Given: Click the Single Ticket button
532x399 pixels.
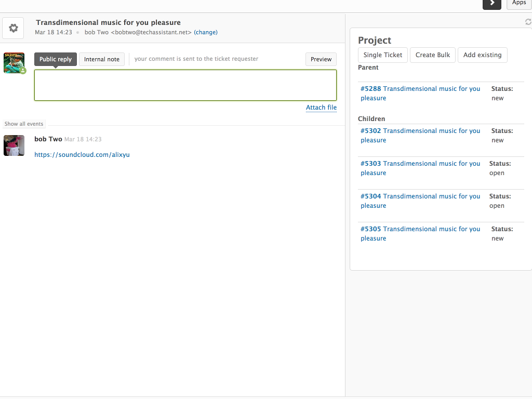Looking at the screenshot, I should pyautogui.click(x=382, y=55).
